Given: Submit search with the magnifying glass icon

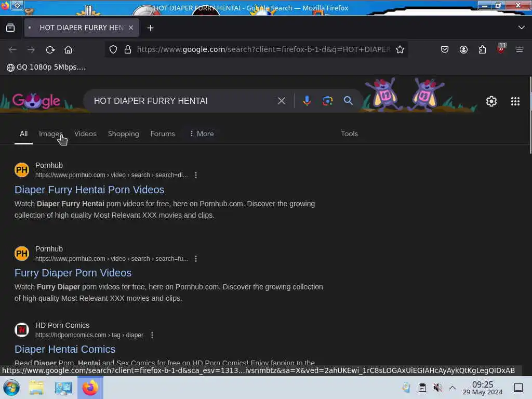Looking at the screenshot, I should coord(348,100).
